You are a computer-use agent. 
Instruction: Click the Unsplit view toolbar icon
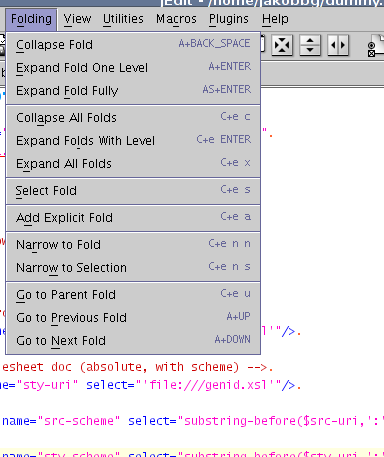(282, 45)
